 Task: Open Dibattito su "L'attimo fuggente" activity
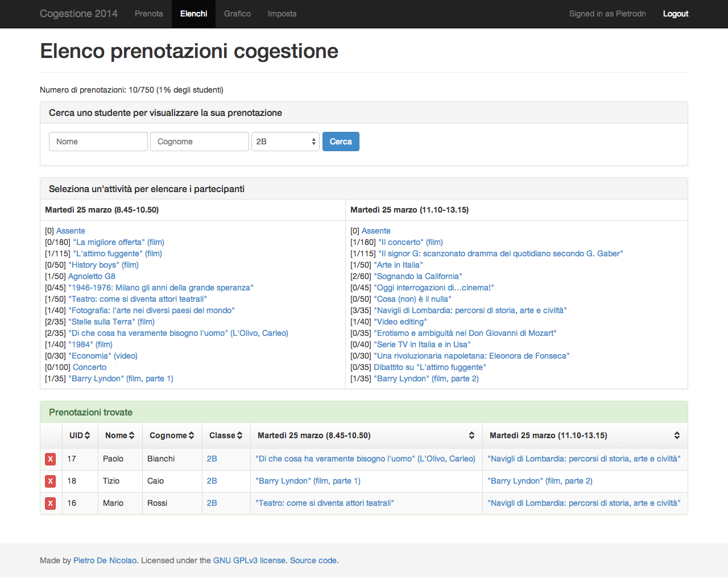pos(430,367)
